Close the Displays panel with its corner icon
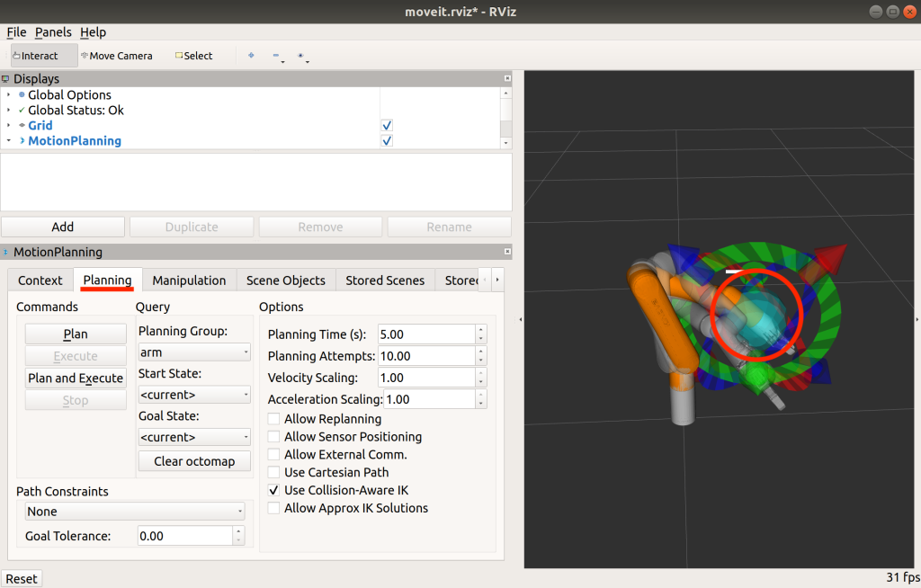 pos(507,79)
